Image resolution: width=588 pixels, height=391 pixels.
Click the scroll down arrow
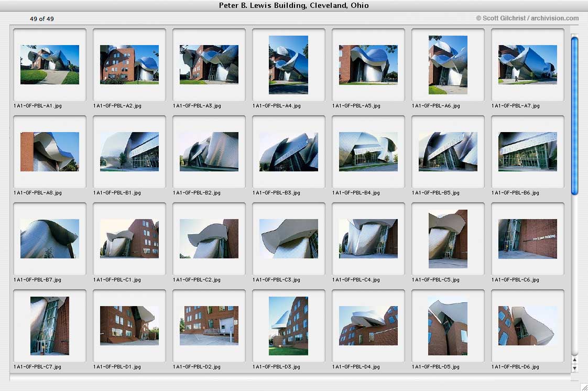tap(574, 368)
